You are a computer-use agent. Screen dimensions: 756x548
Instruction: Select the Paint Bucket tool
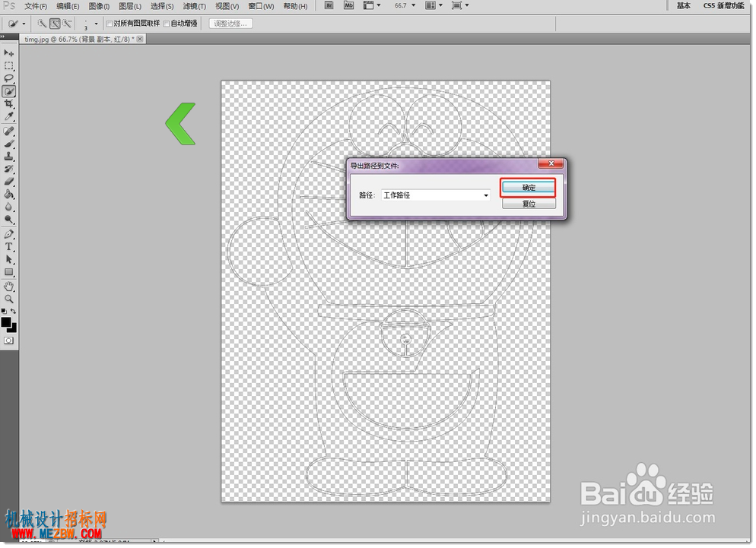click(8, 194)
